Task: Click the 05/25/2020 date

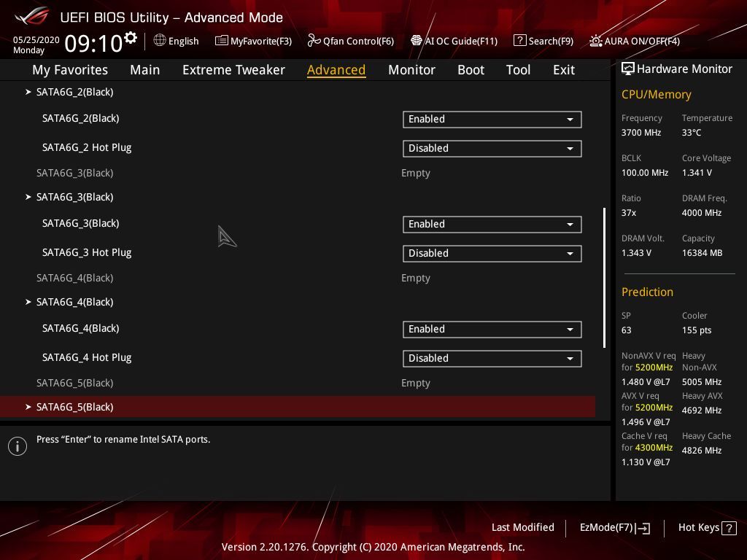Action: coord(36,40)
